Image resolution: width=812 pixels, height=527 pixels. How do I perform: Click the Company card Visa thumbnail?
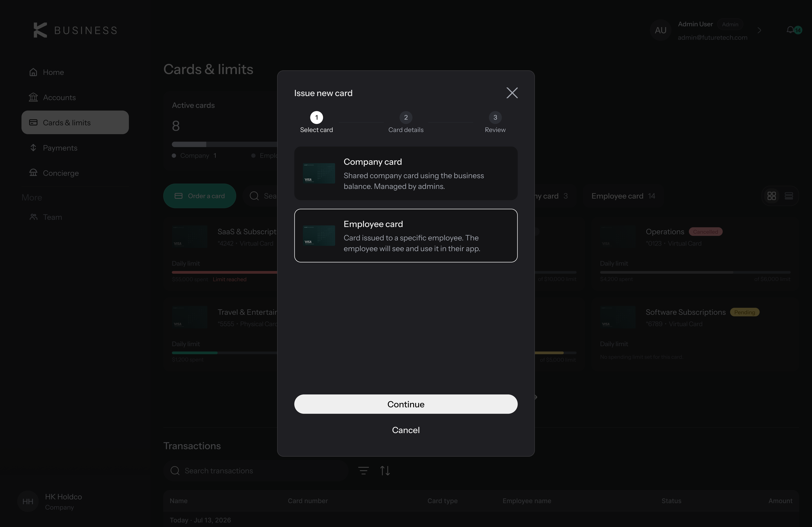pos(319,173)
